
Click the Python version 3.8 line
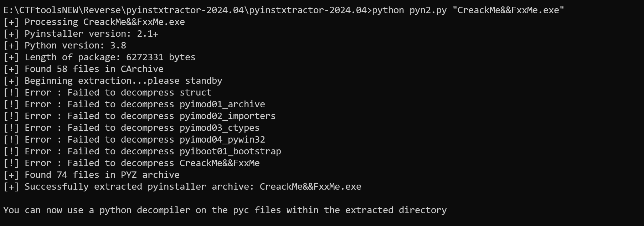[x=75, y=46]
